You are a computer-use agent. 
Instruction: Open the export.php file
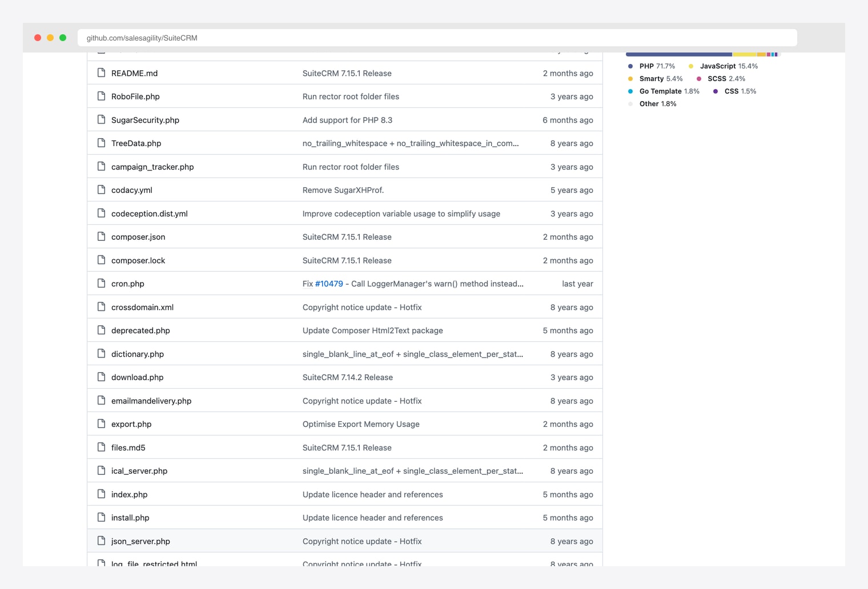(x=131, y=424)
